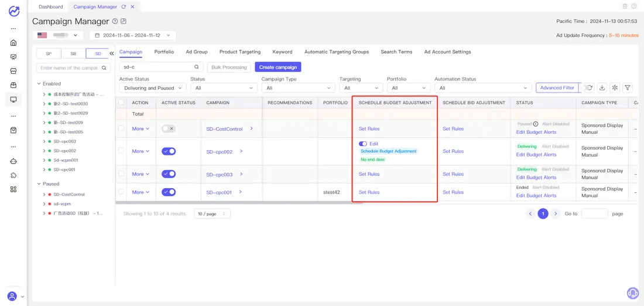644x306 pixels.
Task: Collapse the left panel with the double-chevron icon
Action: click(x=111, y=53)
